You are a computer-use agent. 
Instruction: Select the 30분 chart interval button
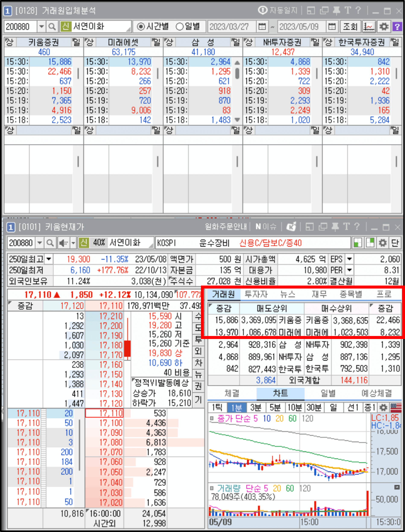[314, 407]
